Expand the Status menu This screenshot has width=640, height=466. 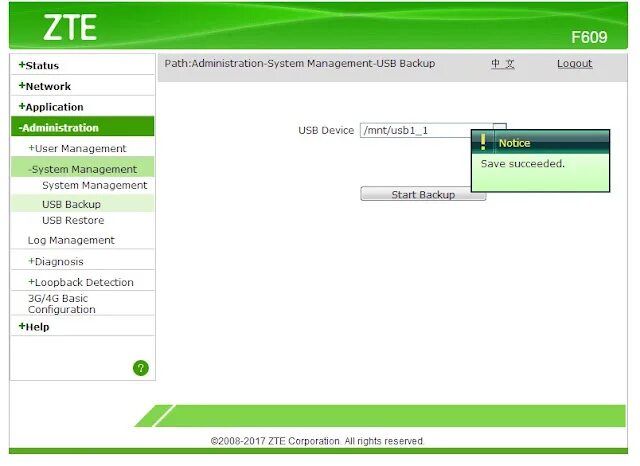39,65
